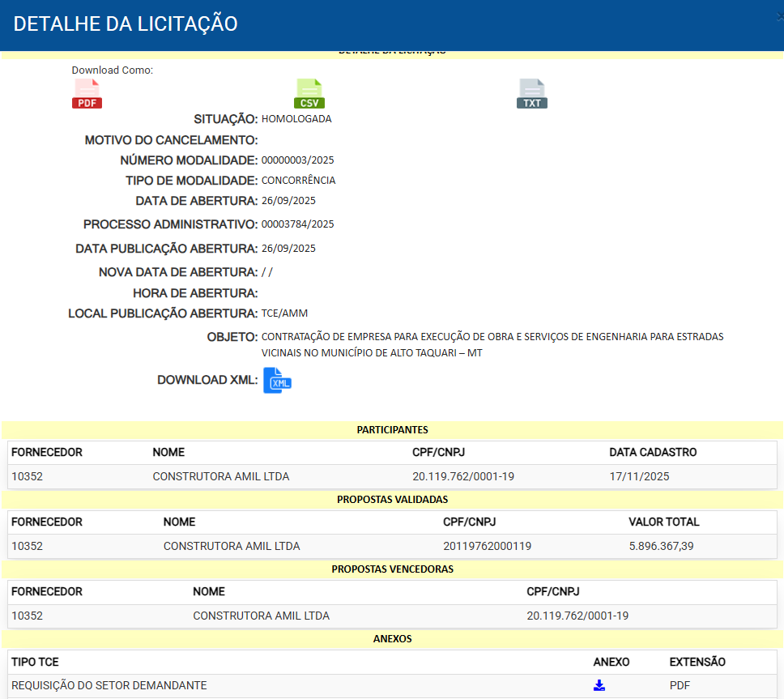Viewport: 784px width, 699px height.
Task: Click the DATA CADASTRO column header
Action: [653, 452]
